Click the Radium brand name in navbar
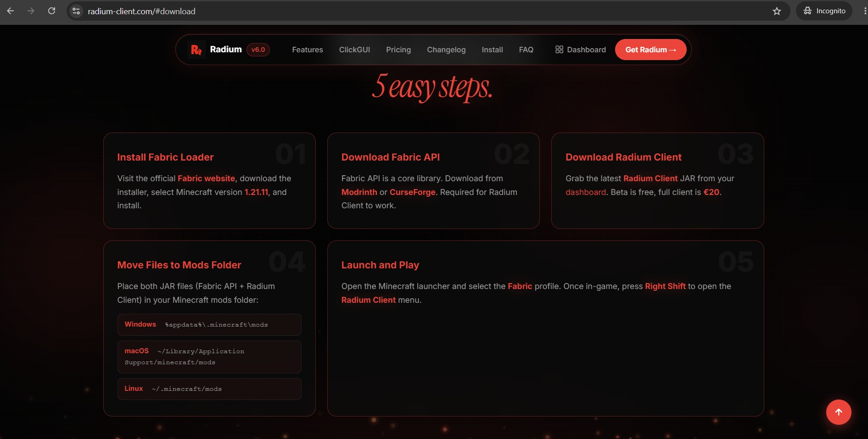 click(226, 50)
